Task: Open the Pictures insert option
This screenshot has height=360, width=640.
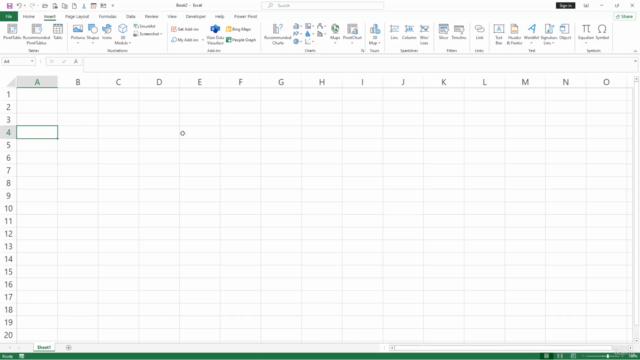Action: pyautogui.click(x=78, y=33)
